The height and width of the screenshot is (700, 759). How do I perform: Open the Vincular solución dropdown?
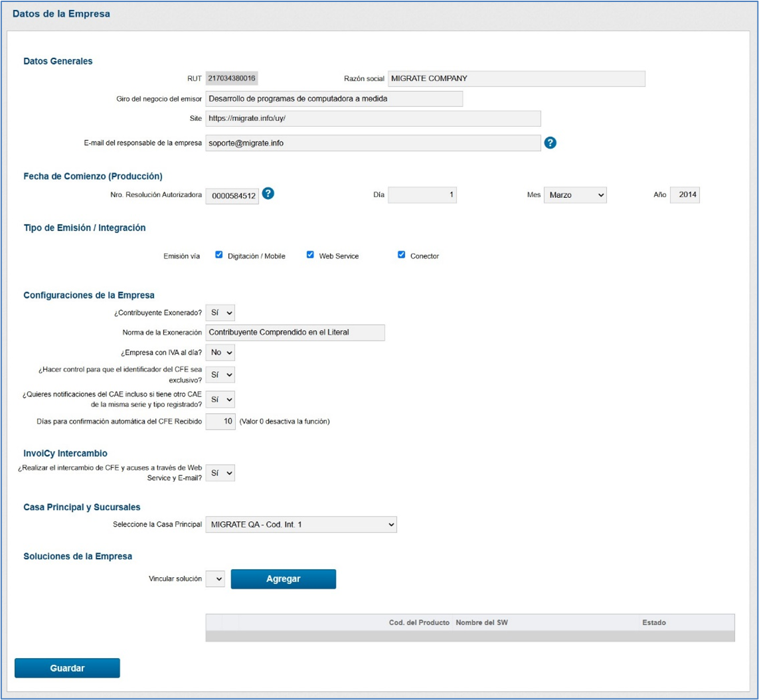[216, 579]
